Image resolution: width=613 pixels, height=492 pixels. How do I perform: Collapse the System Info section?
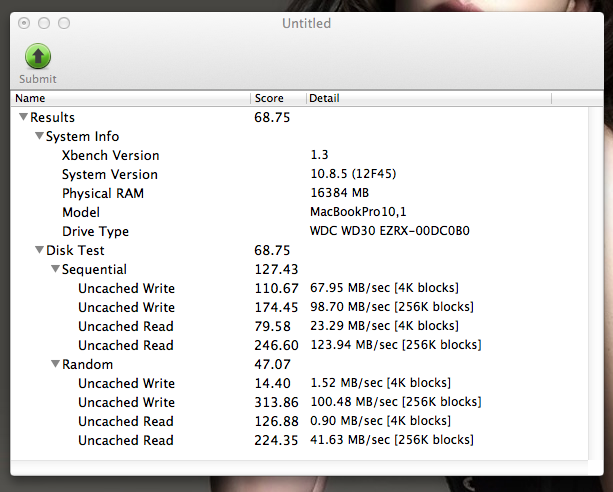click(x=39, y=137)
